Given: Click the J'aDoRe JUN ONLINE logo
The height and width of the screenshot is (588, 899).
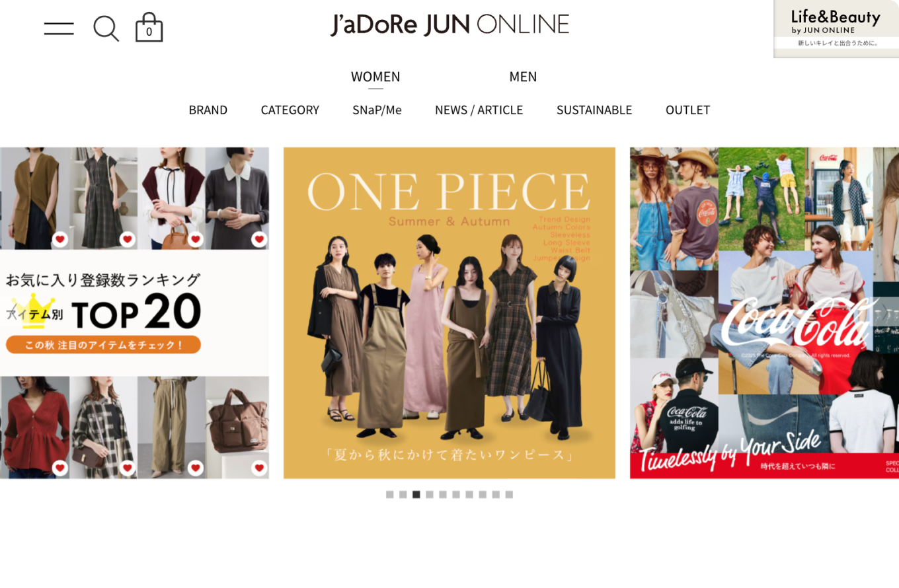Looking at the screenshot, I should coord(449,24).
